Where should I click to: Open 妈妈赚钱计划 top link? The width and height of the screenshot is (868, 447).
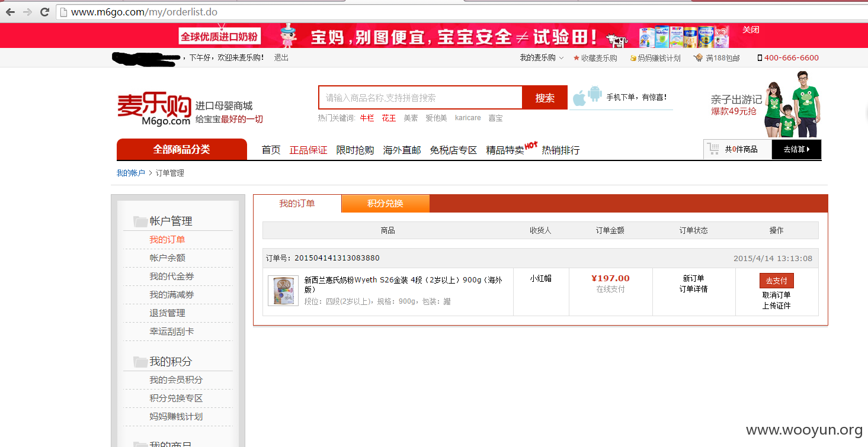655,58
